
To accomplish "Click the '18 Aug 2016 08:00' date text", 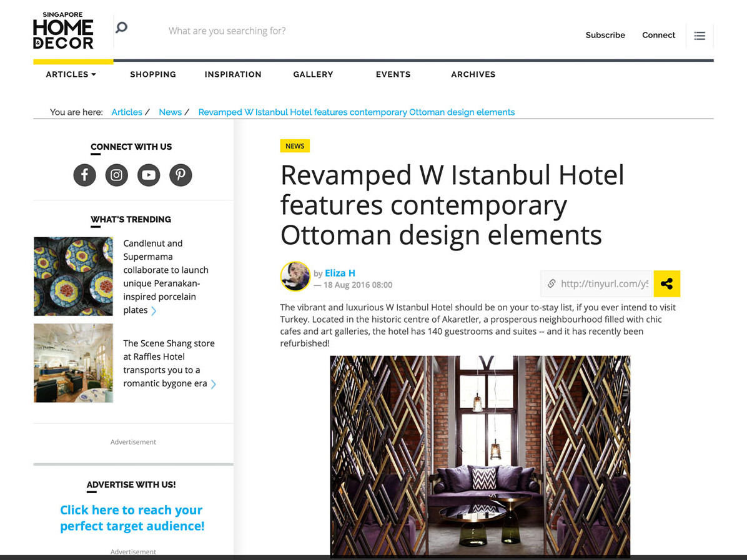I will coord(358,285).
